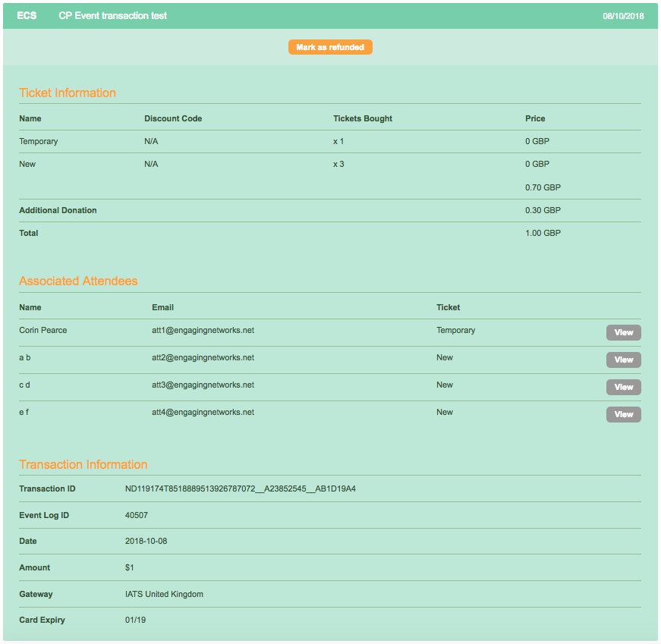Click the att4@engagingnetworks.net email address
The height and width of the screenshot is (644, 661).
pos(203,413)
